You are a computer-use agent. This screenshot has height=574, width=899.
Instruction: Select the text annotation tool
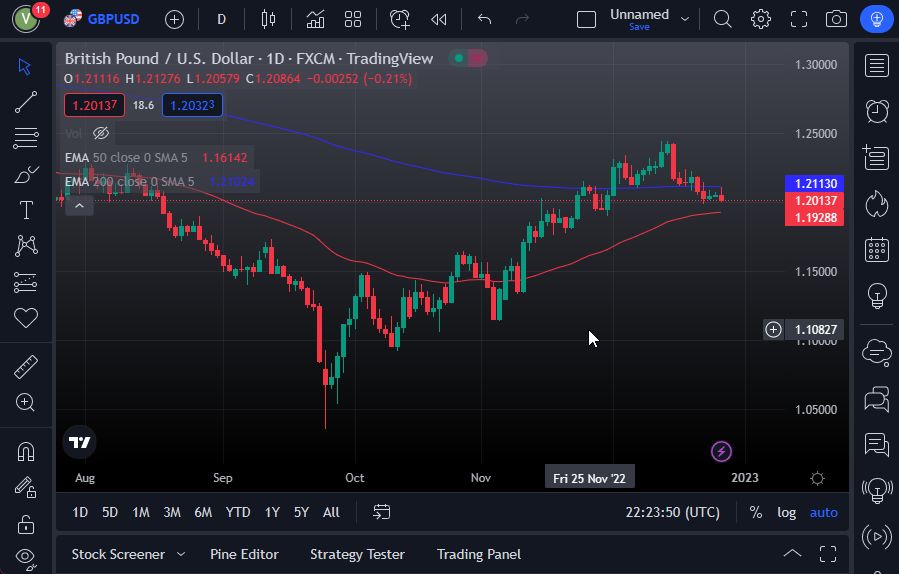pyautogui.click(x=26, y=210)
